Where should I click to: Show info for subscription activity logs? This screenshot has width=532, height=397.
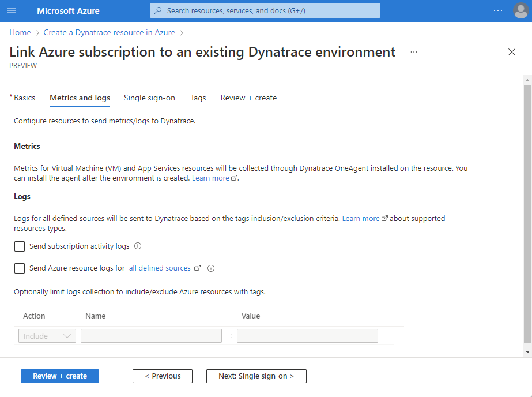pyautogui.click(x=138, y=246)
